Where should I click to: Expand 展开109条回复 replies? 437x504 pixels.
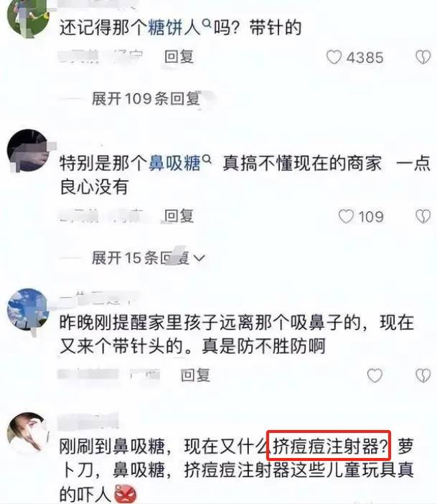pyautogui.click(x=146, y=98)
